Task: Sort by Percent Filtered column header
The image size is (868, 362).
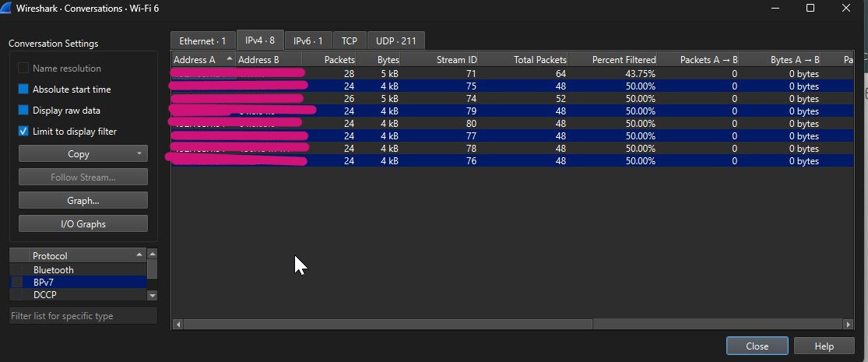Action: click(x=612, y=59)
